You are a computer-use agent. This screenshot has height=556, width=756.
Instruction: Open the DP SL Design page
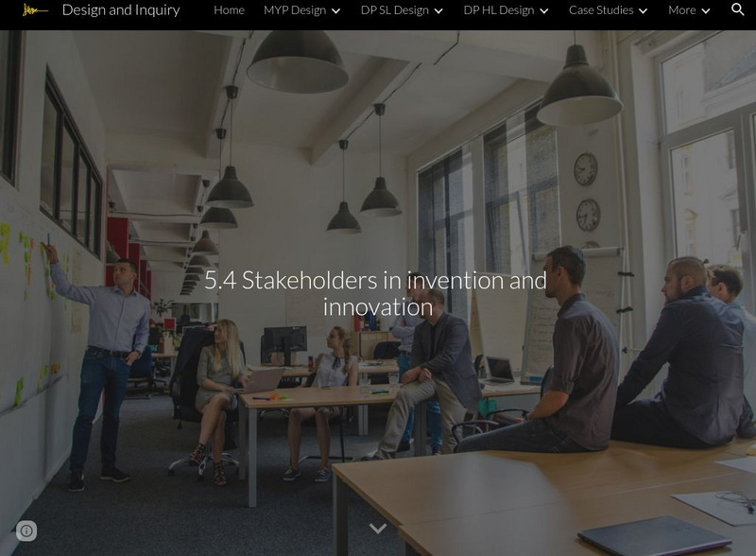[x=394, y=10]
